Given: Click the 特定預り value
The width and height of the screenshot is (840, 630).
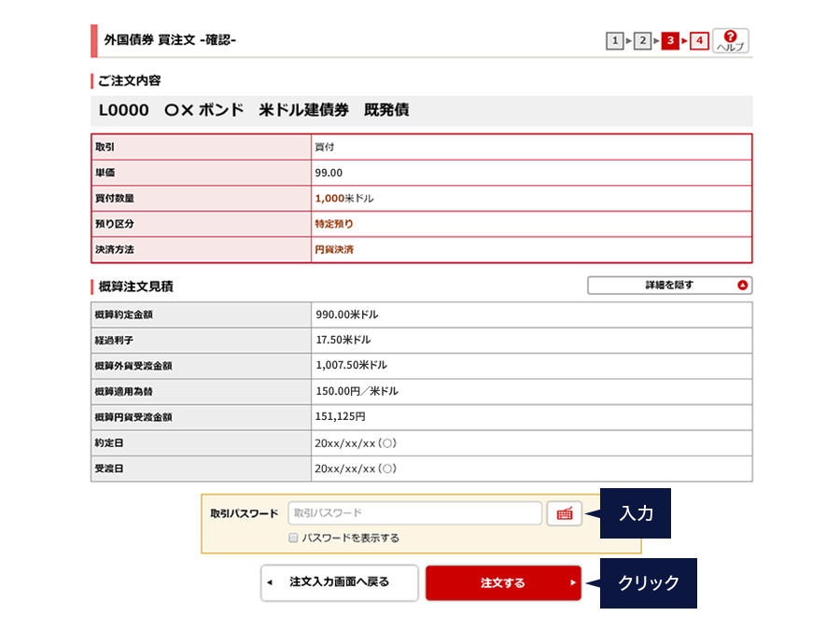Looking at the screenshot, I should (x=334, y=224).
